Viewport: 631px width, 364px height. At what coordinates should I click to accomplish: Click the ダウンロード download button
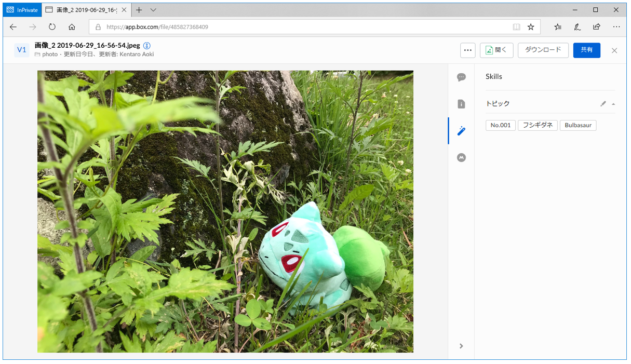tap(543, 50)
